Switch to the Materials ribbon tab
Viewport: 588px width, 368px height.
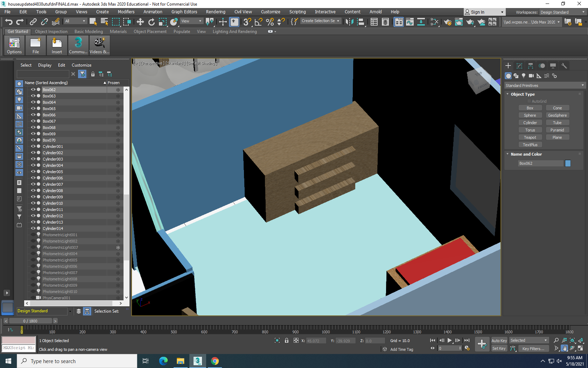point(118,32)
